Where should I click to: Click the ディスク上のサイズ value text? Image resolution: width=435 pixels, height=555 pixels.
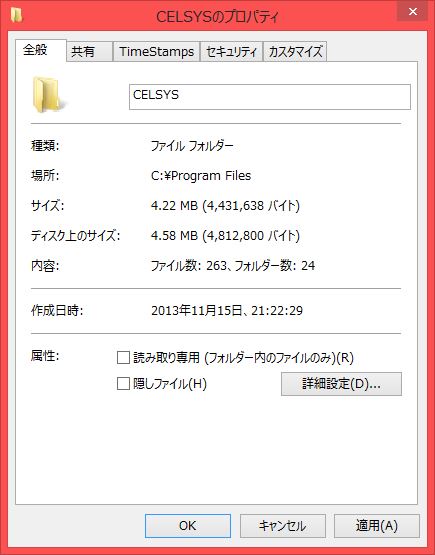coord(225,235)
